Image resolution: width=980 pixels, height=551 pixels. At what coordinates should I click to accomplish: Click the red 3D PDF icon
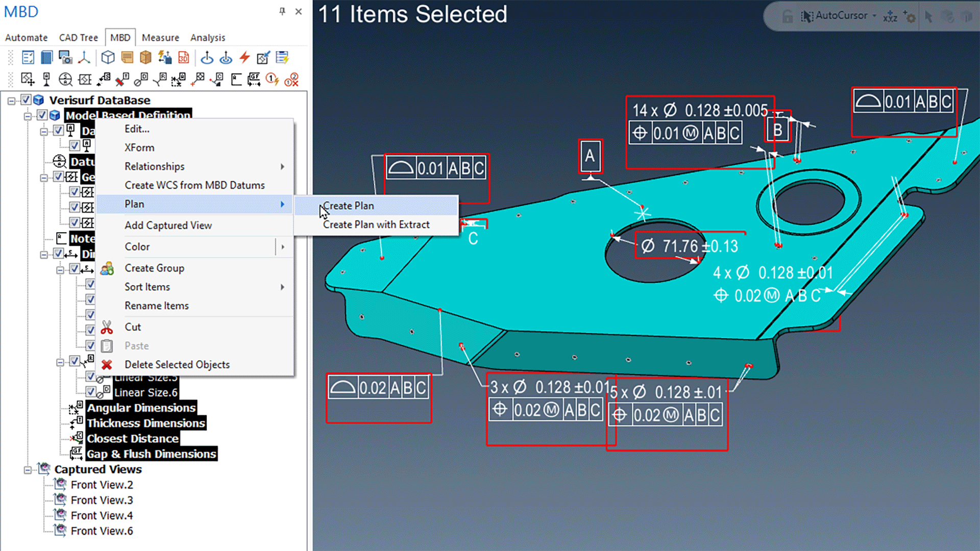[x=183, y=58]
